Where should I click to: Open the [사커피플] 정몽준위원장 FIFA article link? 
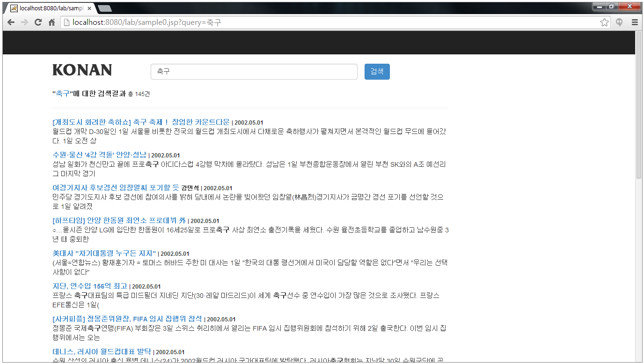pos(127,319)
